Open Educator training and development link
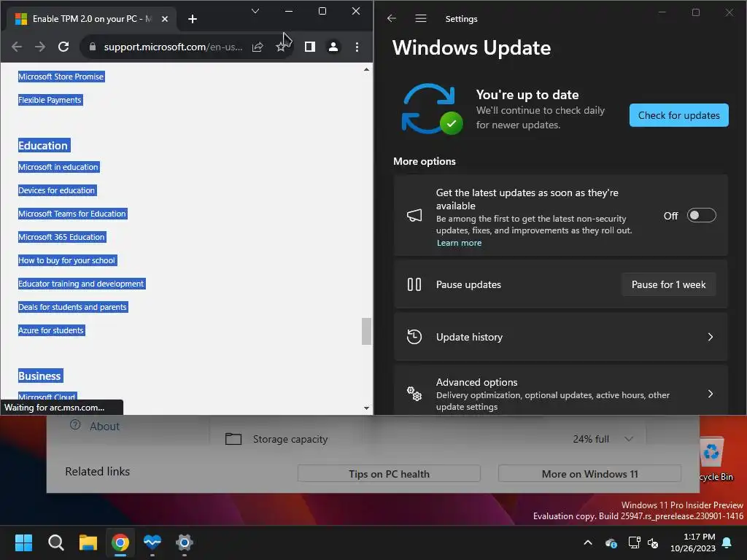Image resolution: width=747 pixels, height=560 pixels. (x=82, y=284)
